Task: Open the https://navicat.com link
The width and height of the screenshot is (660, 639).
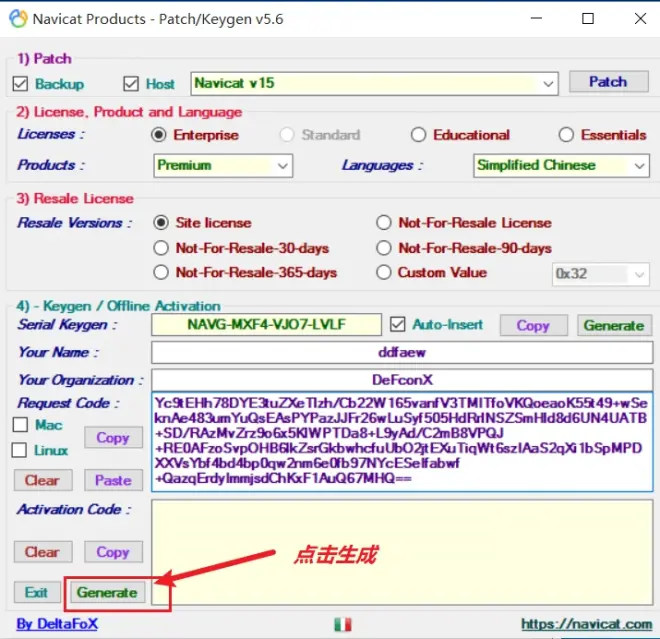Action: [x=587, y=624]
